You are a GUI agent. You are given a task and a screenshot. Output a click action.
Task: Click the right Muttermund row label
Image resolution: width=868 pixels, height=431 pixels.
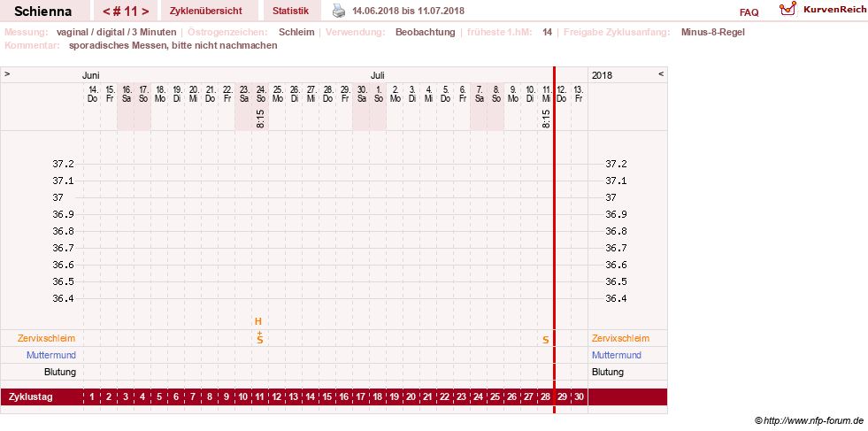[617, 355]
